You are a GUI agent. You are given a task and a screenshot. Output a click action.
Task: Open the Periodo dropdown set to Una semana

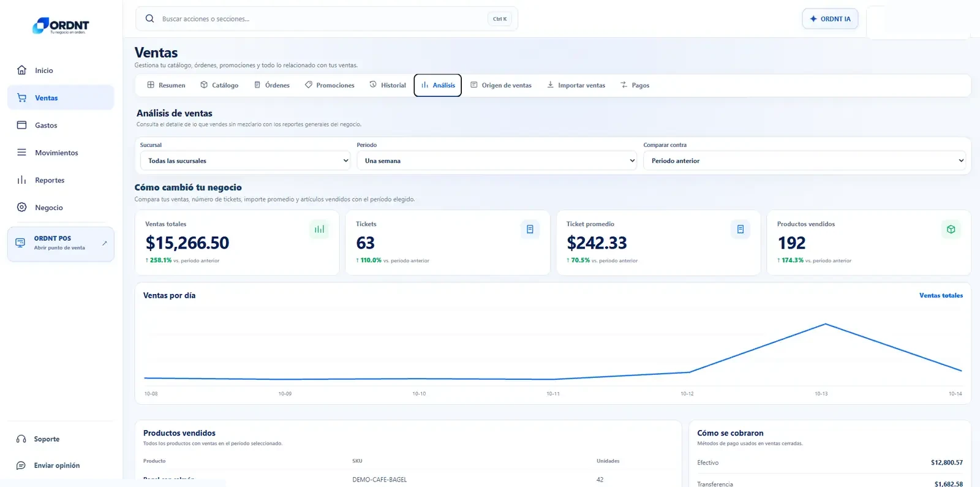[x=497, y=160]
